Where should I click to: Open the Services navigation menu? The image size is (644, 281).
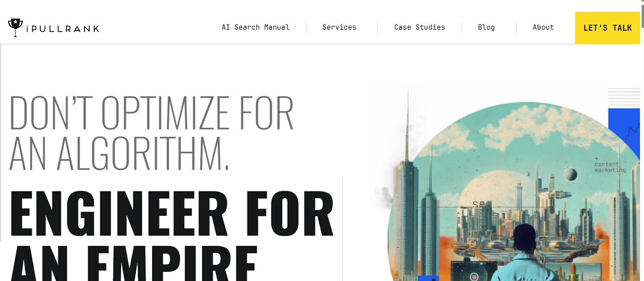(339, 27)
